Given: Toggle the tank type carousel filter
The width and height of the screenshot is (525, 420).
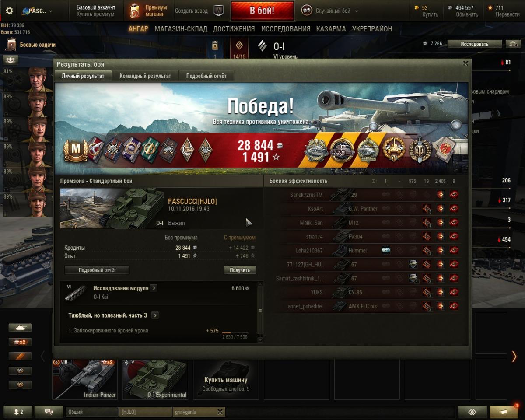Looking at the screenshot, I should point(20,327).
